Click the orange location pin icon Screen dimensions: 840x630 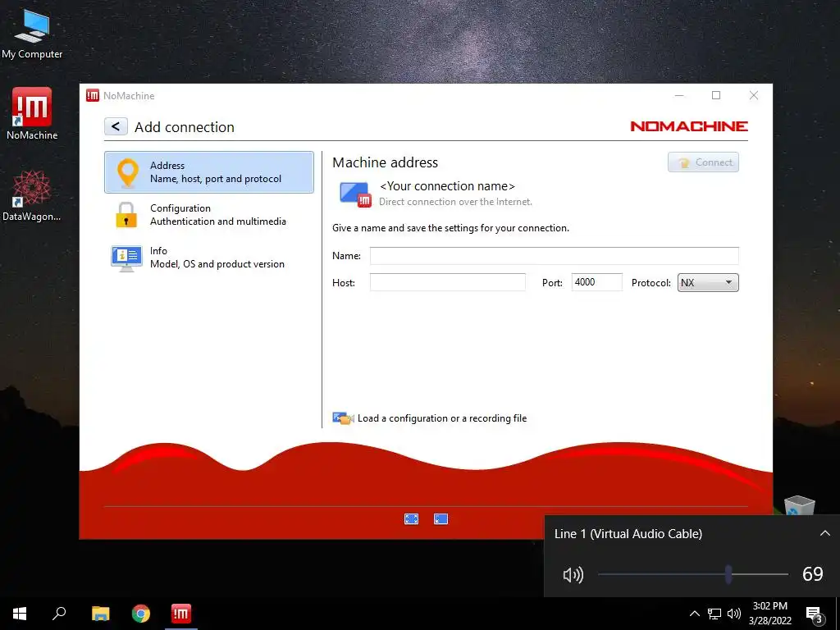coord(127,172)
